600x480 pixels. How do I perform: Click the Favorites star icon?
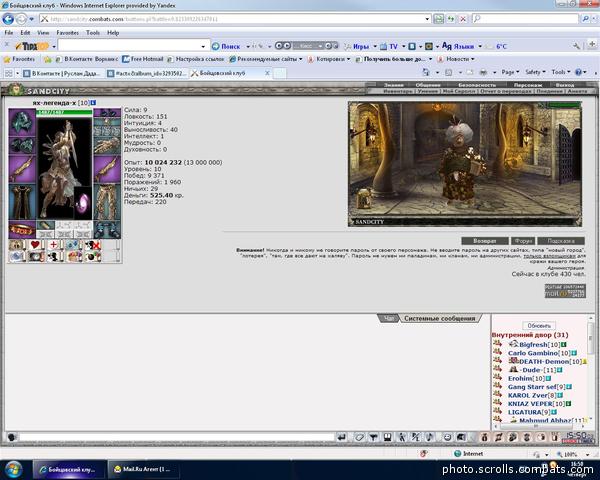click(x=7, y=59)
